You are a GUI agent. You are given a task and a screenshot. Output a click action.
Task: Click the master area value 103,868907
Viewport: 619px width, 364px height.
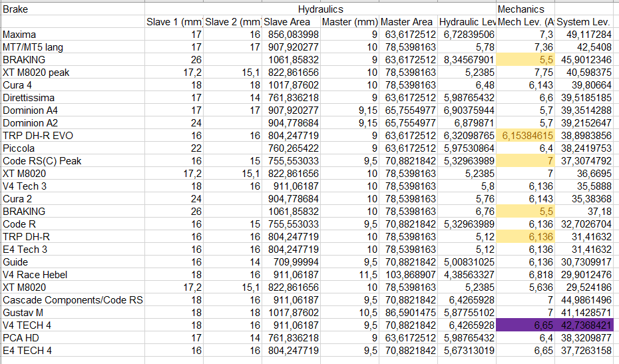coord(408,275)
